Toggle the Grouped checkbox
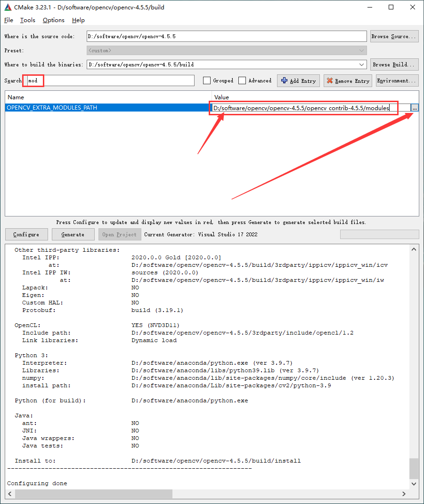Viewport: 424px width, 504px height. 207,80
